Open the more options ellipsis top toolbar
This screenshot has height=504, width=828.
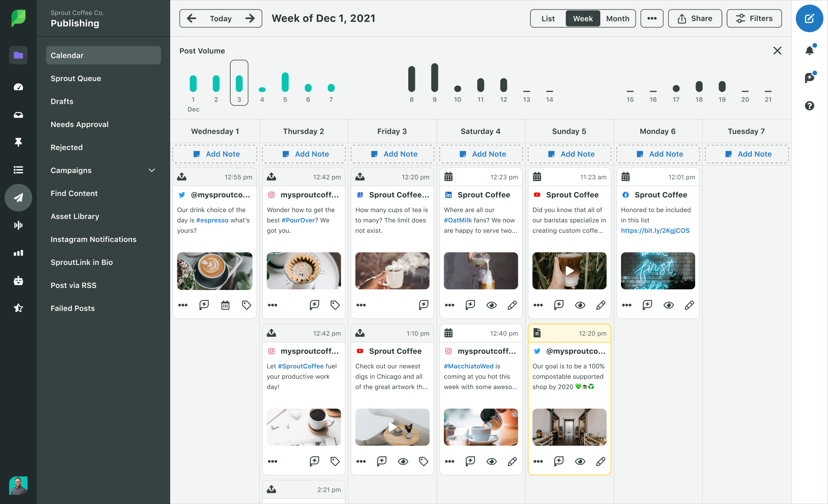pos(651,18)
